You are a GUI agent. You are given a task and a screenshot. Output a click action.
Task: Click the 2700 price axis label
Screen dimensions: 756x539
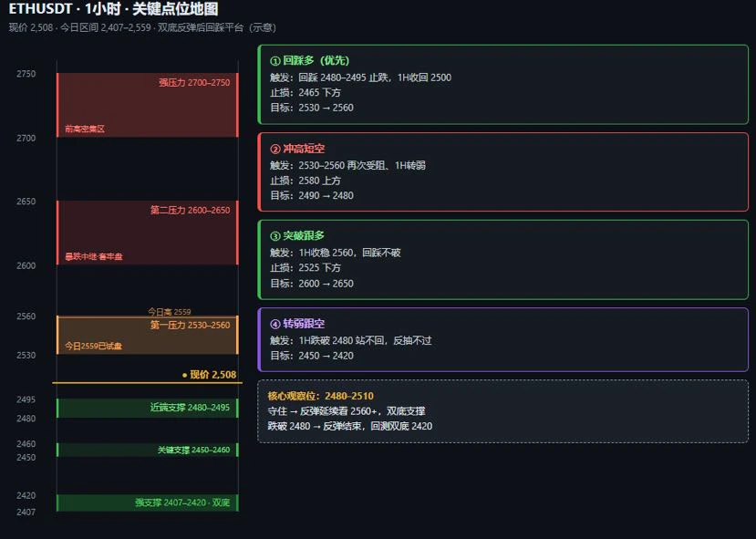pos(26,138)
